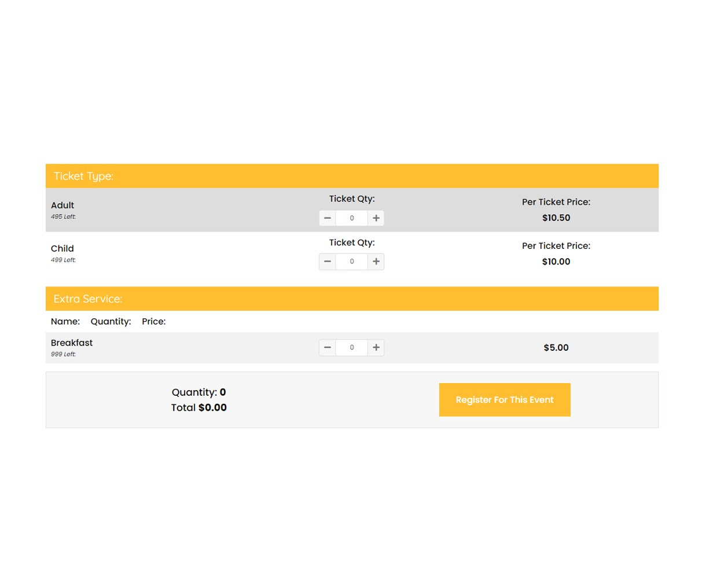
Task: Click the '495 Left' availability text
Action: tap(63, 217)
